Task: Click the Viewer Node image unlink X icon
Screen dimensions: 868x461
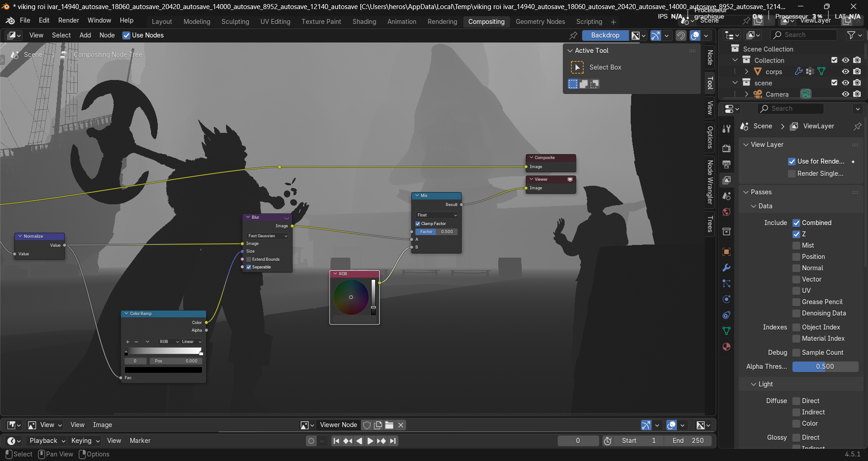Action: pos(401,425)
